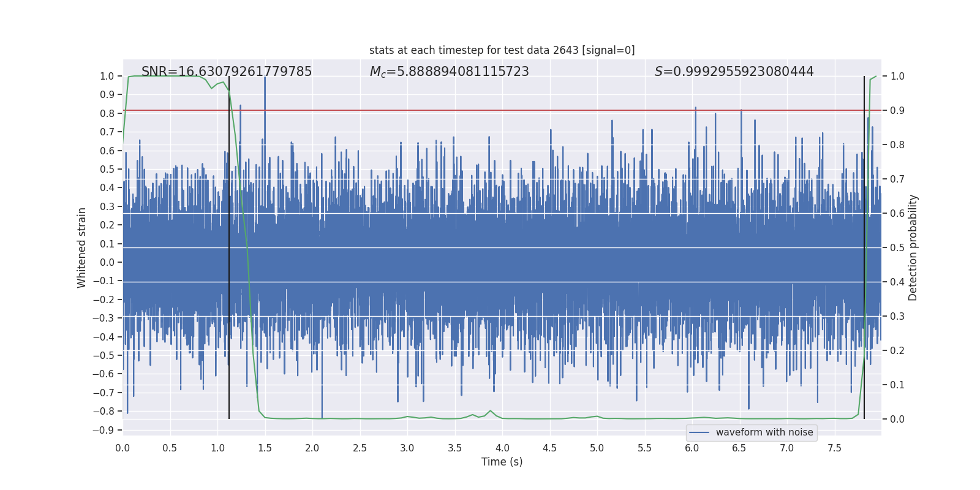Click the 'Whitened strain' y-axis label
980x490 pixels.
click(81, 247)
